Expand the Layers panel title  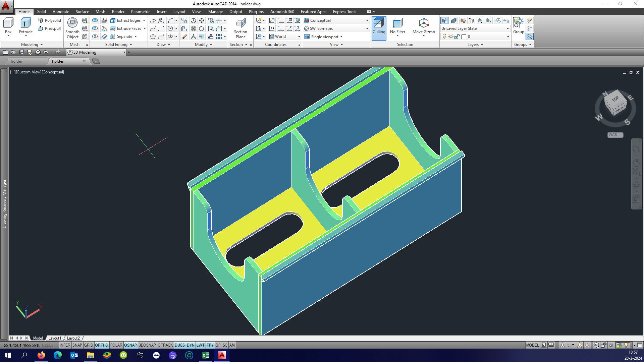point(475,45)
